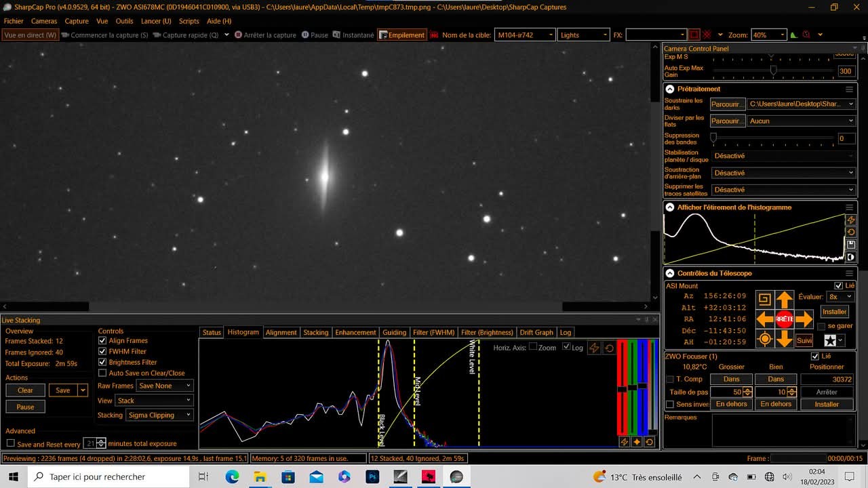Screen dimensions: 868x488
Task: Click the focuser position field showing 30372
Action: [x=827, y=380]
